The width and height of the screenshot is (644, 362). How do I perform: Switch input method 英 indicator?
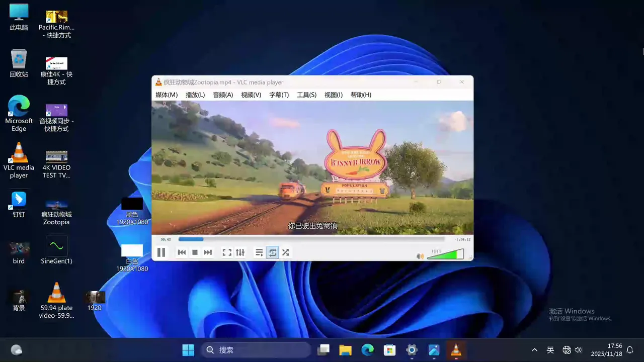coord(550,350)
